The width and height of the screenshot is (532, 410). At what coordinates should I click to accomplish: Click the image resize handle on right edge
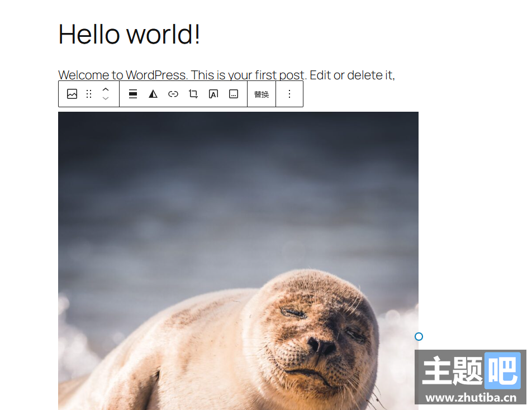(419, 336)
